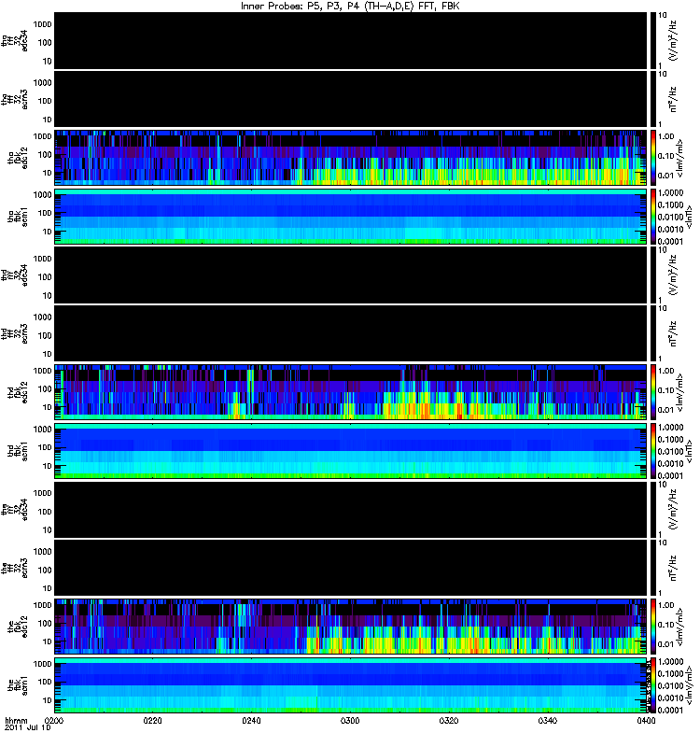Click the empty the fff scm3 panel
The width and height of the screenshot is (700, 747).
point(351,569)
